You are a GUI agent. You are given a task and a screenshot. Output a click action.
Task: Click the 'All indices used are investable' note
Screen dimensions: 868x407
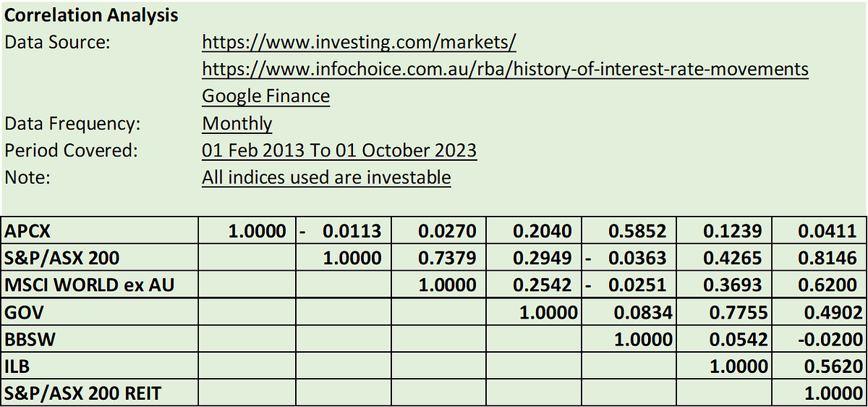pos(326,177)
